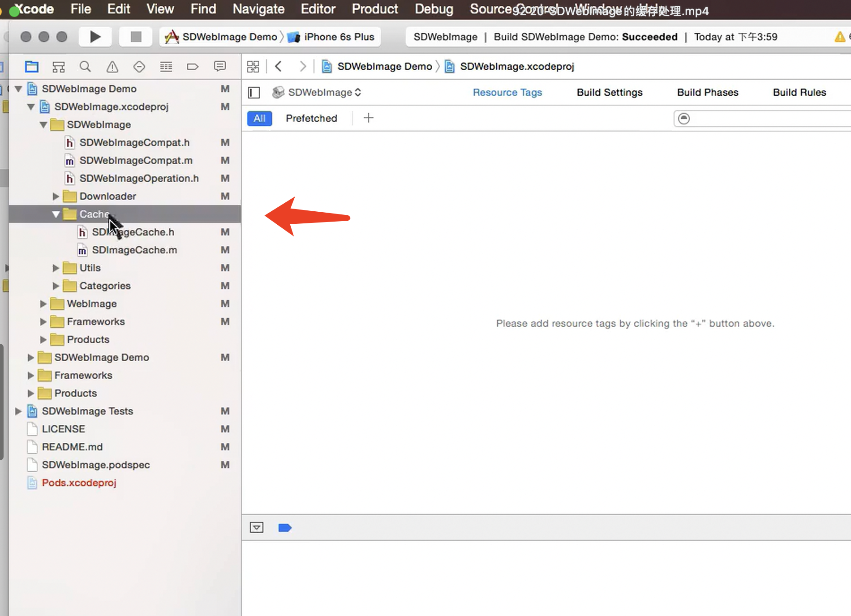
Task: Open the File menu
Action: 81,9
